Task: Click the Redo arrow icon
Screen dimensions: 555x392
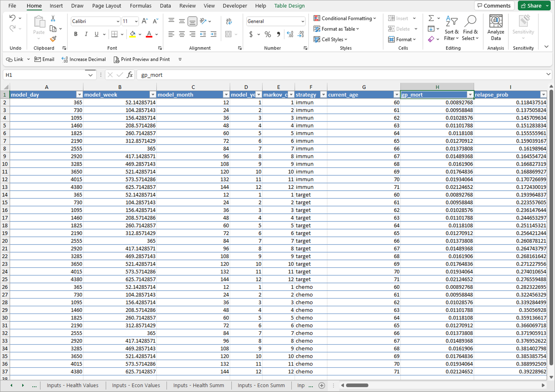Action: pyautogui.click(x=13, y=28)
